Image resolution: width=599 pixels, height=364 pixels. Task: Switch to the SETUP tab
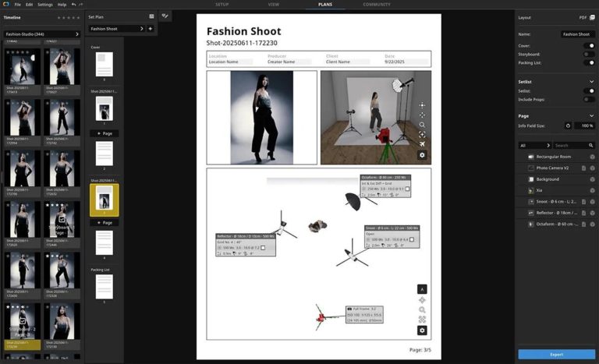[222, 5]
